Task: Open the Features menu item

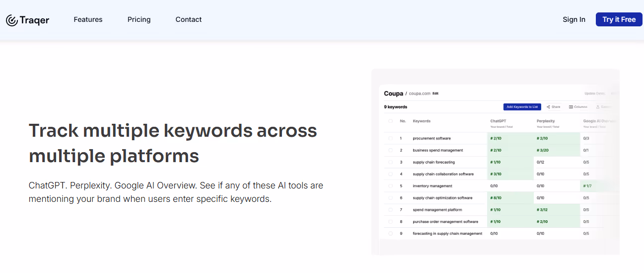Action: pos(88,19)
